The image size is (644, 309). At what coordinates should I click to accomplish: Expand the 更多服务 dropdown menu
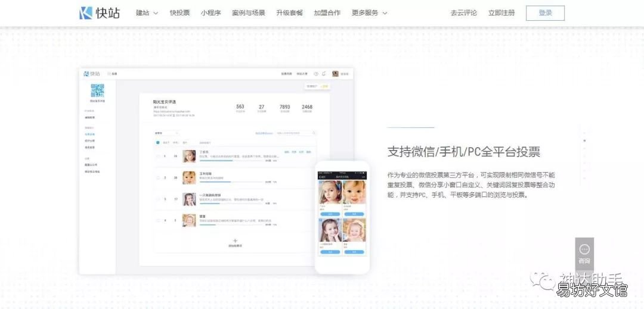coord(370,13)
